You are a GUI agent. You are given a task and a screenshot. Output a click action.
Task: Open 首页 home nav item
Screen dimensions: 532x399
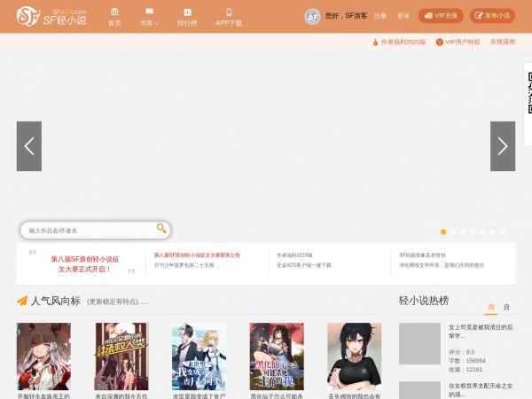pyautogui.click(x=114, y=17)
